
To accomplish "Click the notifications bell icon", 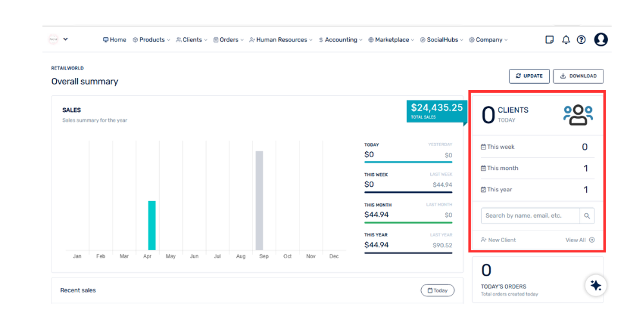I will pyautogui.click(x=565, y=40).
